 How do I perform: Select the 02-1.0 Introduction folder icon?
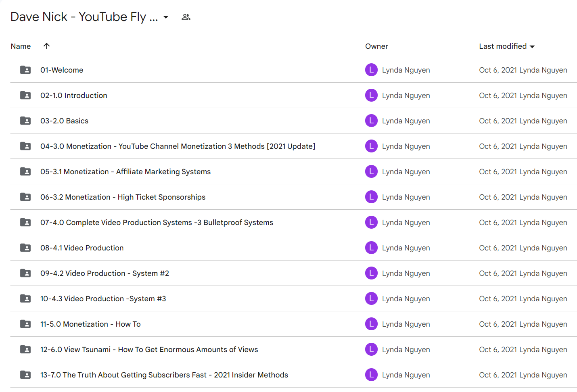pos(25,95)
